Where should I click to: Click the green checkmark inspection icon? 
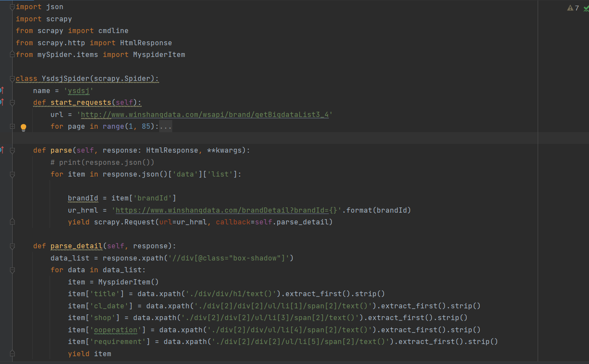(586, 8)
